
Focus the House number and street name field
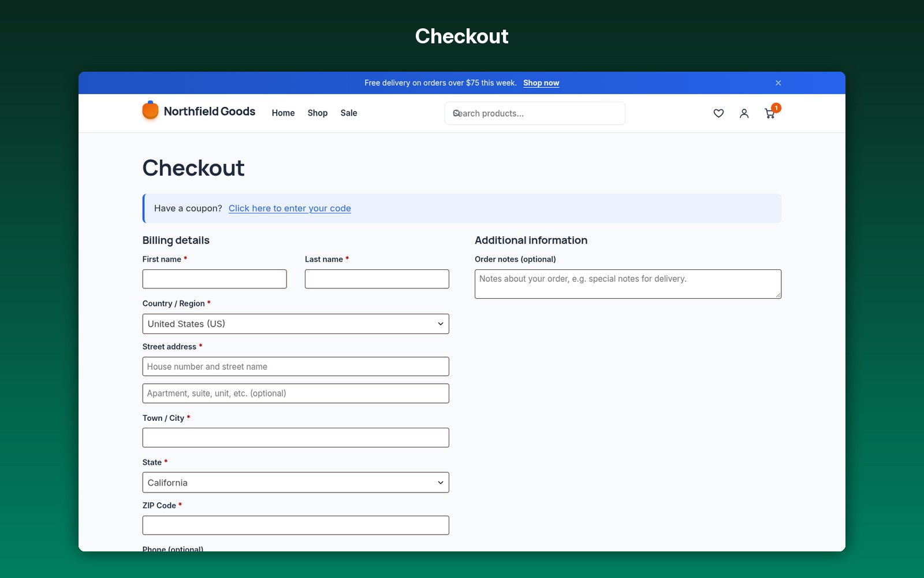296,366
